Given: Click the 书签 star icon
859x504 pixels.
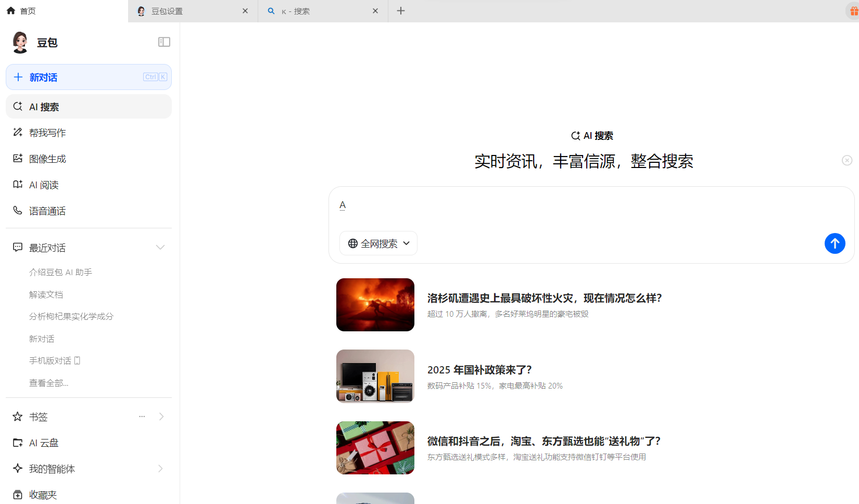Looking at the screenshot, I should [x=18, y=416].
